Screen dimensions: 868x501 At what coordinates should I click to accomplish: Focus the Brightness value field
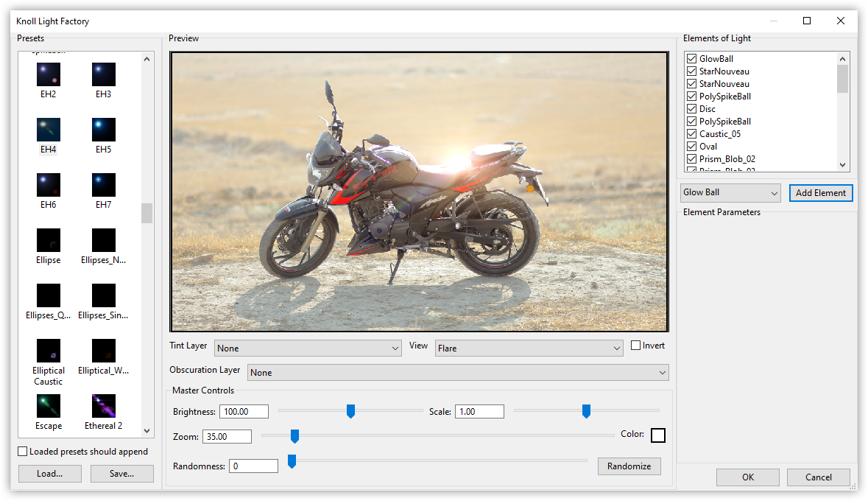[244, 412]
